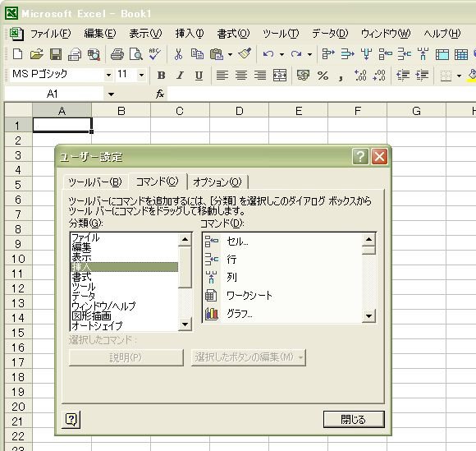Click the Print icon in the toolbar
This screenshot has width=476, height=451.
117,54
